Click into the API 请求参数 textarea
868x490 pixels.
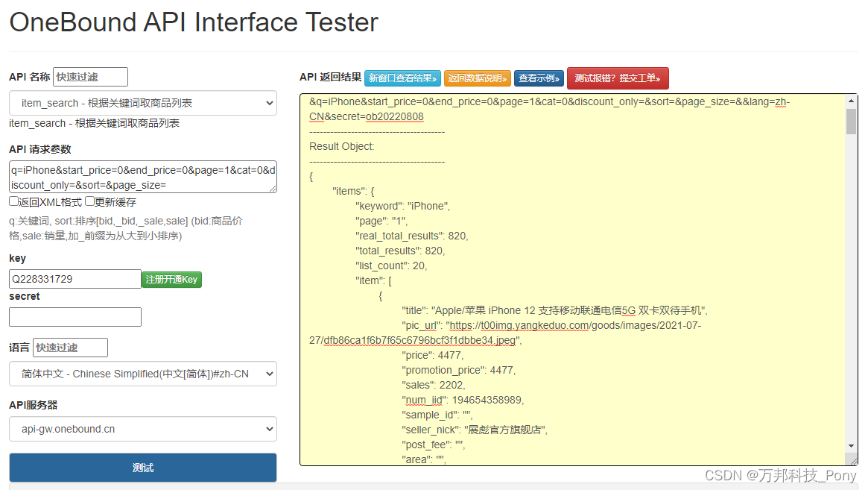click(x=143, y=177)
